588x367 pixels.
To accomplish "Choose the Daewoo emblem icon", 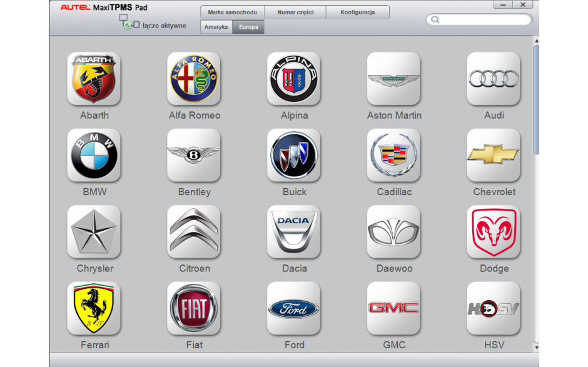I will pyautogui.click(x=393, y=232).
